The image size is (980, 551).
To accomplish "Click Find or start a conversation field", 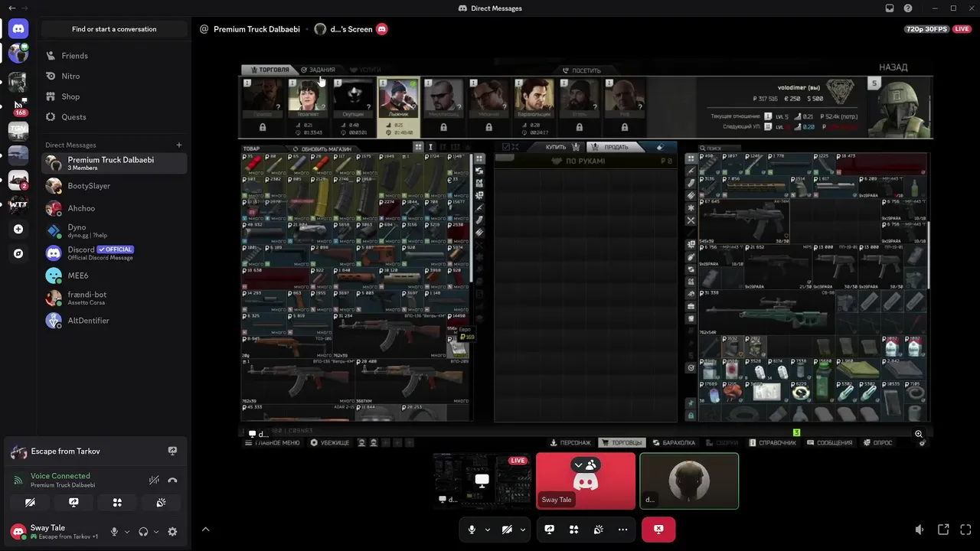I will pyautogui.click(x=114, y=29).
